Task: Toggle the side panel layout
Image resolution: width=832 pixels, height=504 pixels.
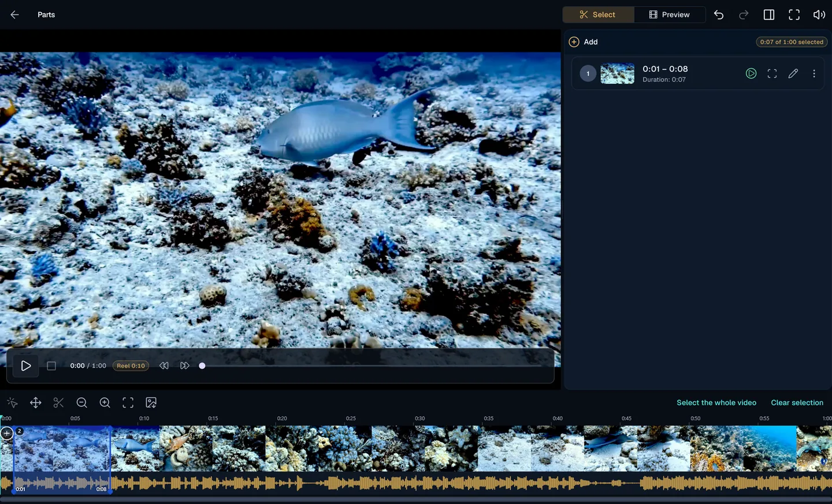Action: tap(769, 14)
